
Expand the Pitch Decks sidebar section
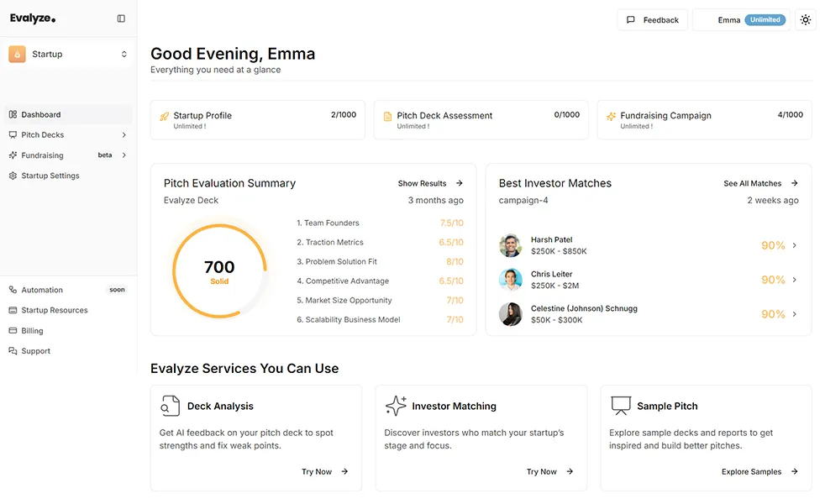[124, 134]
